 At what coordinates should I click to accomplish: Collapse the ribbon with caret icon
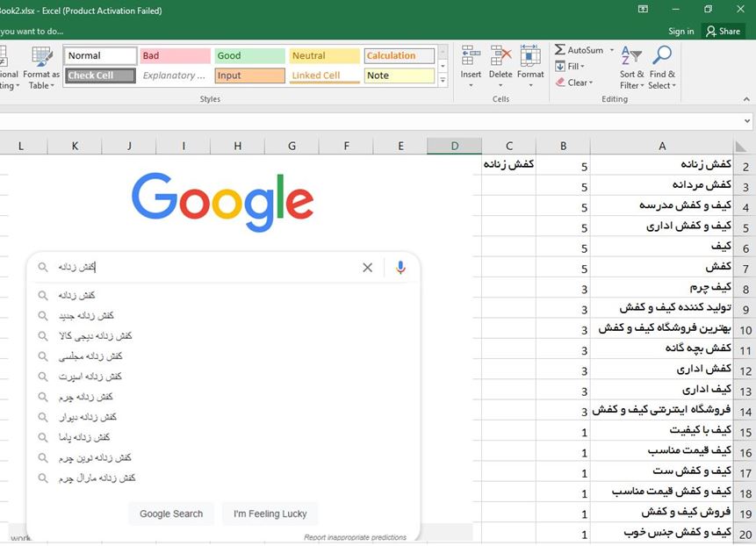[x=746, y=99]
